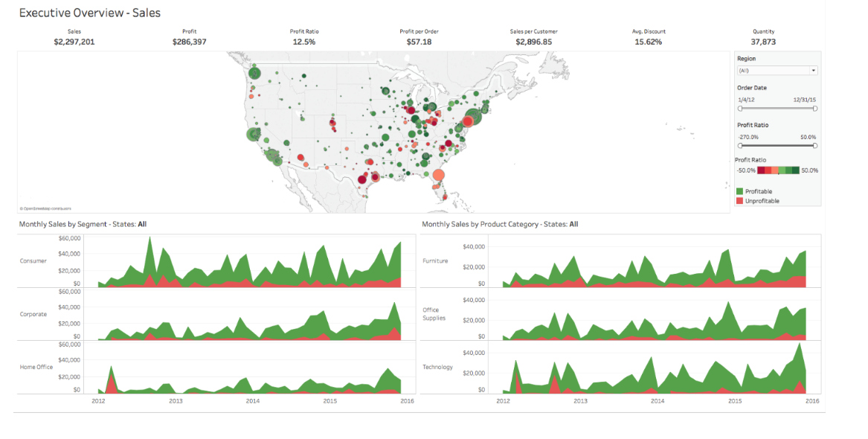
Task: Select the Consumer segment row label
Action: pyautogui.click(x=33, y=261)
